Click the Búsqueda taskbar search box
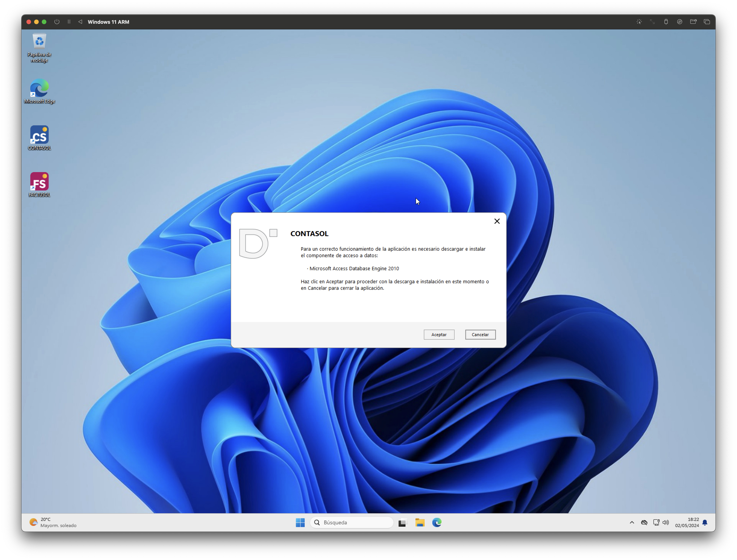 coord(351,522)
